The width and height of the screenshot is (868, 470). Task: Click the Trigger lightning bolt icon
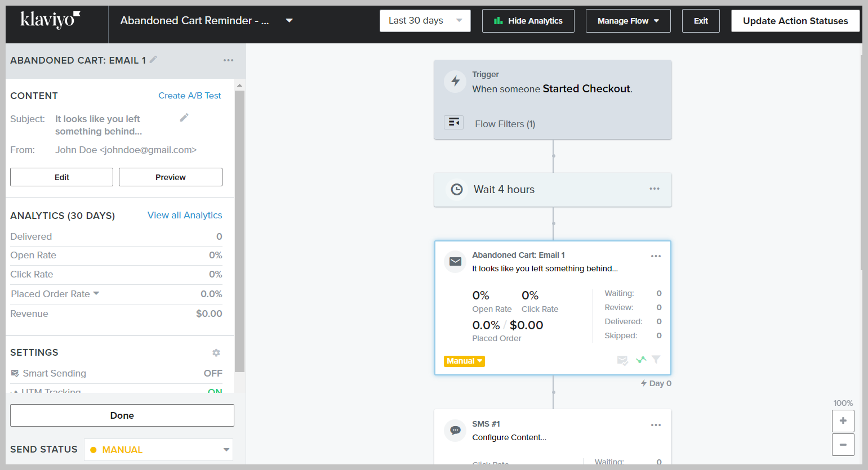[x=455, y=81]
